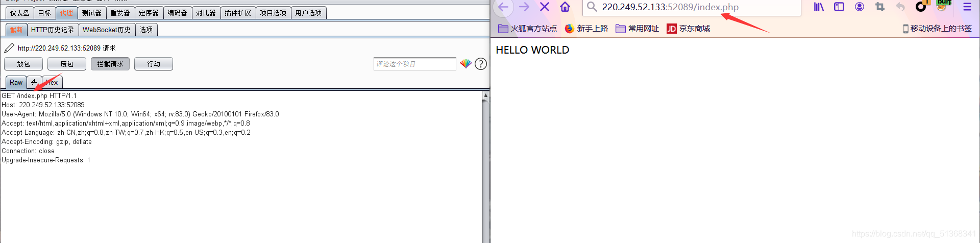Click the User-Agent header line
Image resolution: width=980 pixels, height=243 pixels.
coord(140,114)
